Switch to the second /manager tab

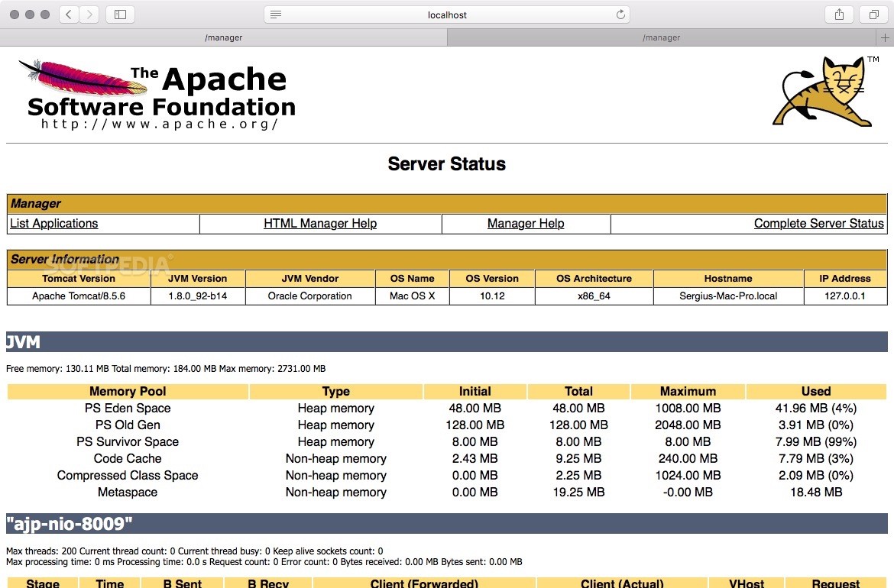point(662,37)
